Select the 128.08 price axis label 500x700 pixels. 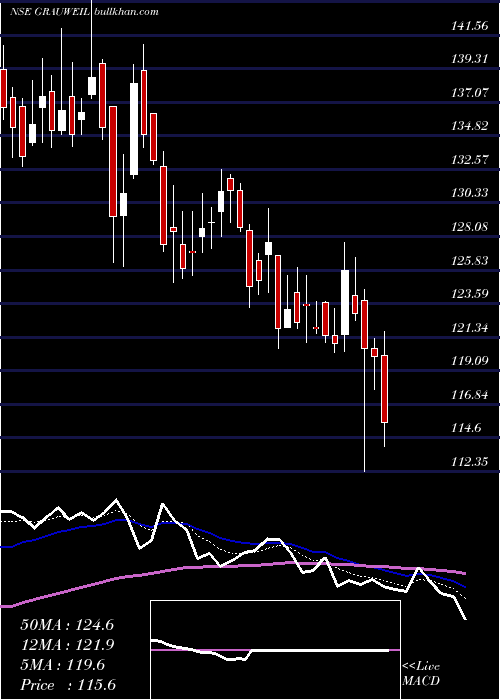(470, 227)
